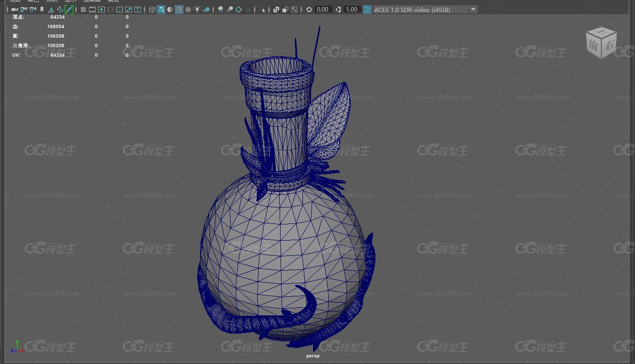This screenshot has width=635, height=364.
Task: Click the exposure value field 0.00
Action: pos(323,10)
